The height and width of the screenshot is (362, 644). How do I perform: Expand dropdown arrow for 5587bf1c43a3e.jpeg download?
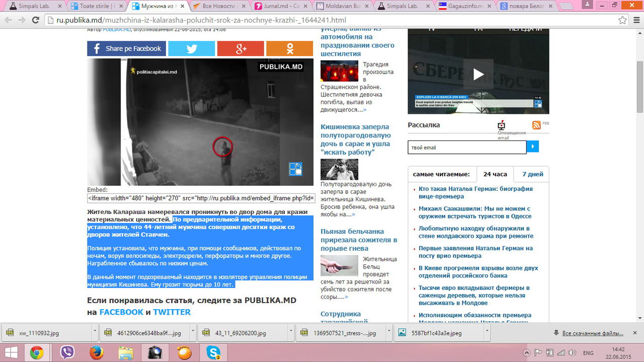coord(487,333)
